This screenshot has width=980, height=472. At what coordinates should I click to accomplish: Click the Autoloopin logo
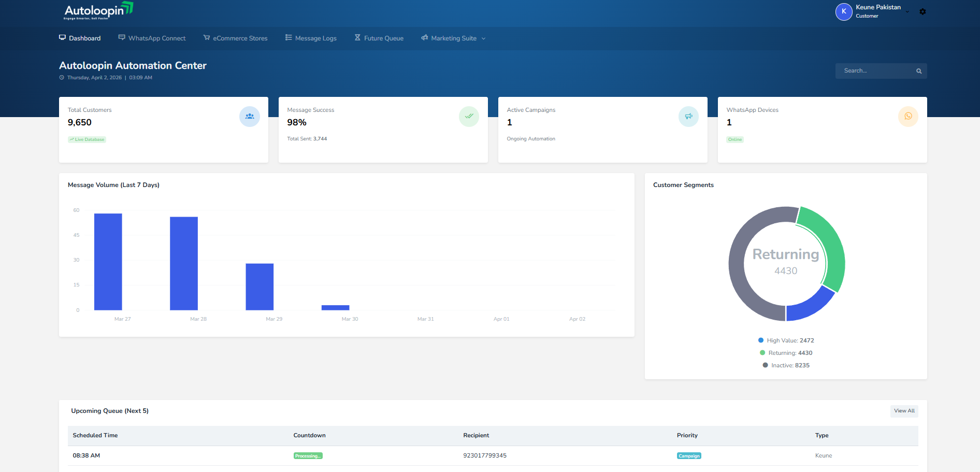tap(98, 11)
